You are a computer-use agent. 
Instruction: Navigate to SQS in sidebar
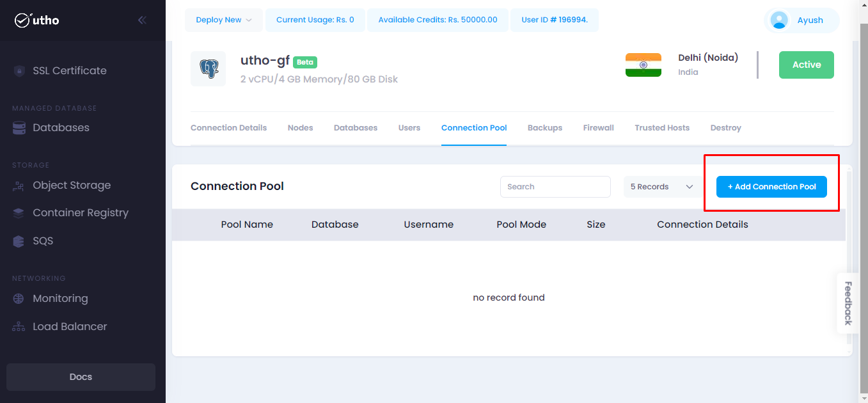click(43, 241)
